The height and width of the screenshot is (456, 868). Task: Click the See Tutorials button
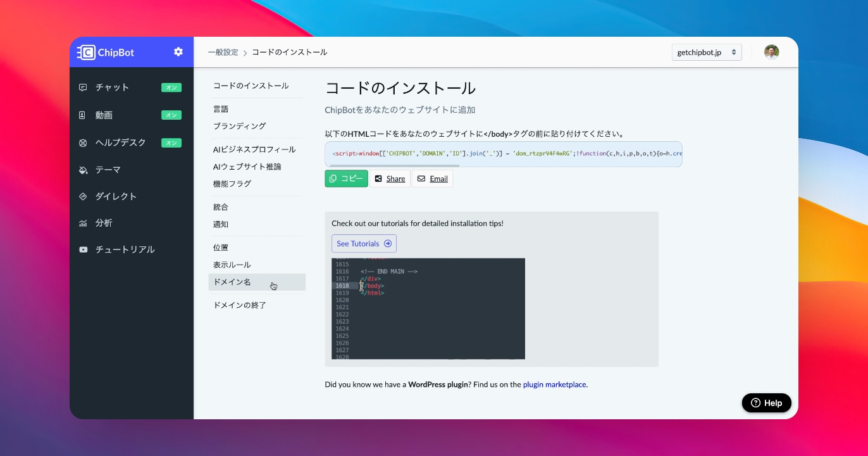pyautogui.click(x=364, y=244)
